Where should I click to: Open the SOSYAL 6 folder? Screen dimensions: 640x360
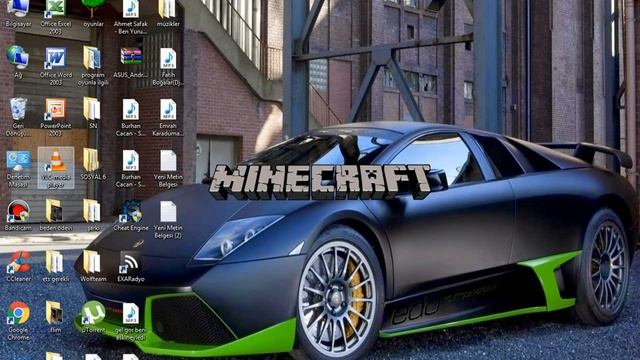pyautogui.click(x=93, y=164)
